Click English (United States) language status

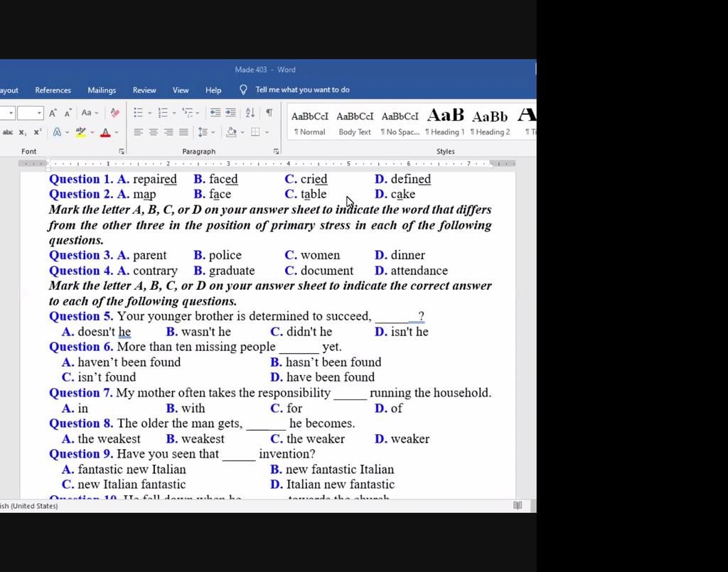[x=28, y=506]
